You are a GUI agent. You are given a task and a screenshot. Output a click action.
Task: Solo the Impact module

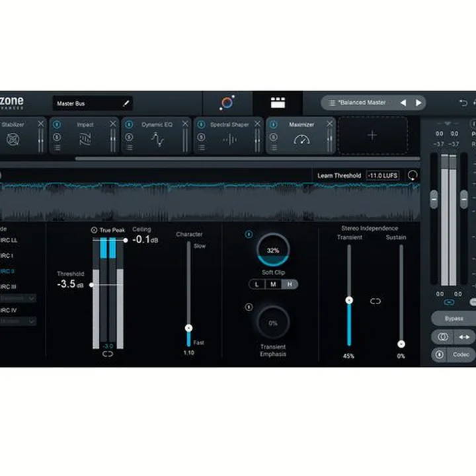57,137
